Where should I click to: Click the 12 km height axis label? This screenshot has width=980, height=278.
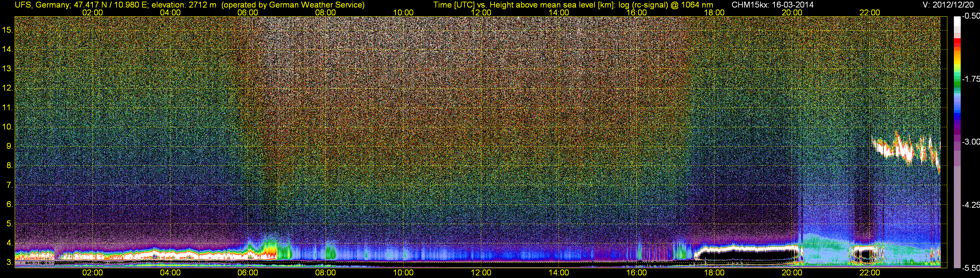(7, 88)
